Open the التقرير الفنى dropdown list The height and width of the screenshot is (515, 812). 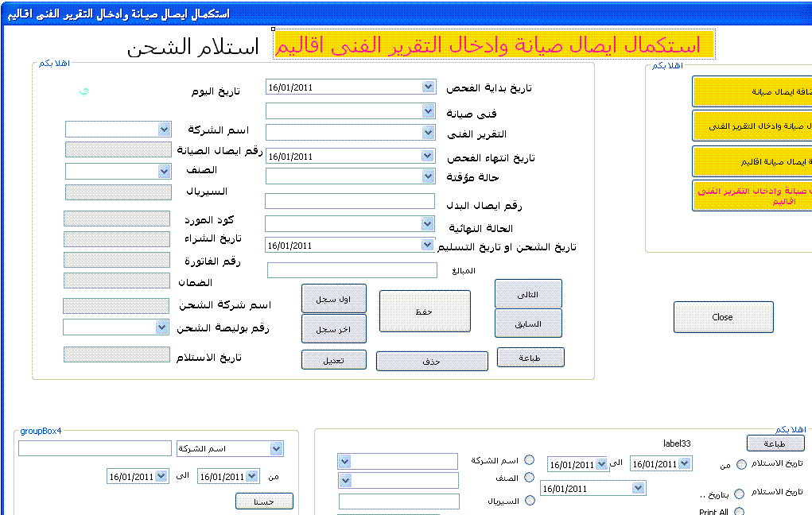pos(428,133)
